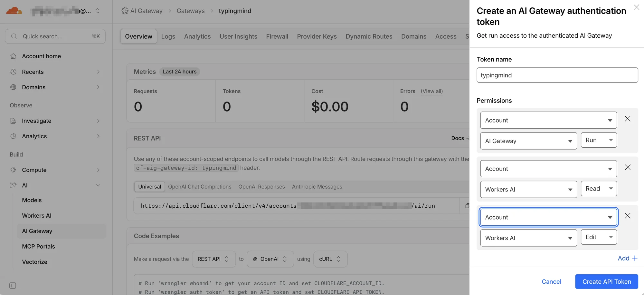Image resolution: width=644 pixels, height=295 pixels.
Task: Switch to the Firewall tab
Action: [x=277, y=36]
